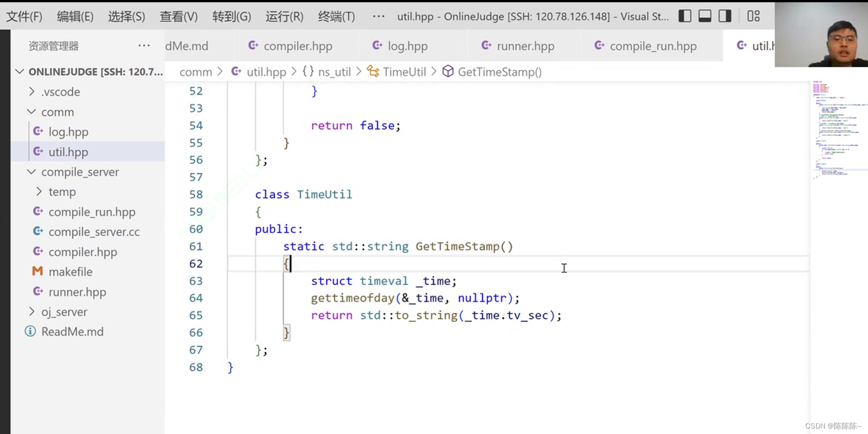Click C++ icon on log.hpp tab
This screenshot has width=868, height=434.
377,45
